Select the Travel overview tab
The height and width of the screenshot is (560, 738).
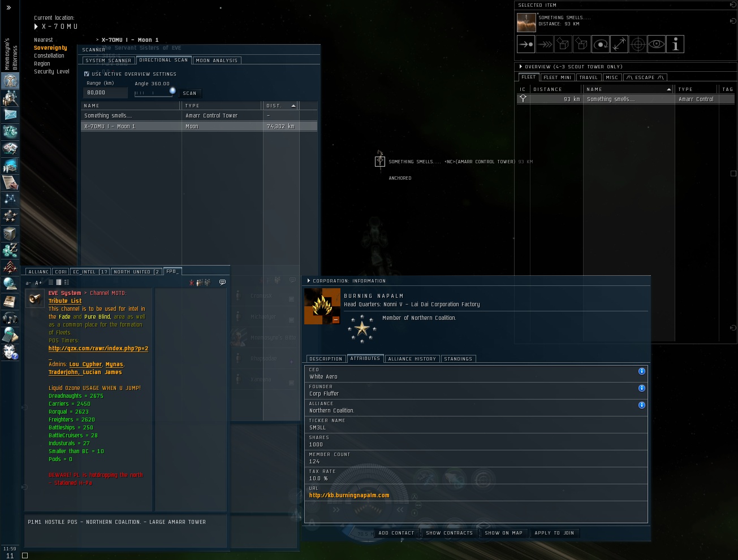coord(589,77)
